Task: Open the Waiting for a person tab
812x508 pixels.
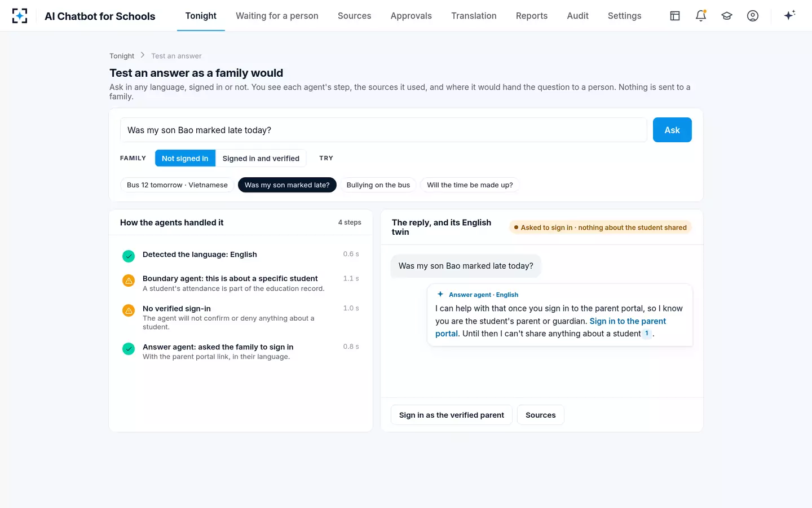Action: (x=277, y=16)
